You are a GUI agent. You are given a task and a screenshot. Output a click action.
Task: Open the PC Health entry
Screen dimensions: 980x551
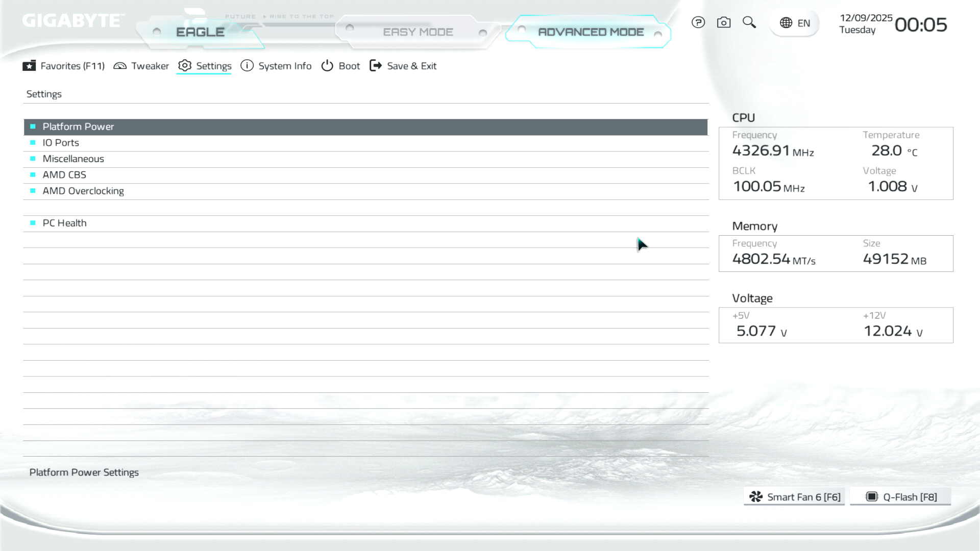pos(64,223)
